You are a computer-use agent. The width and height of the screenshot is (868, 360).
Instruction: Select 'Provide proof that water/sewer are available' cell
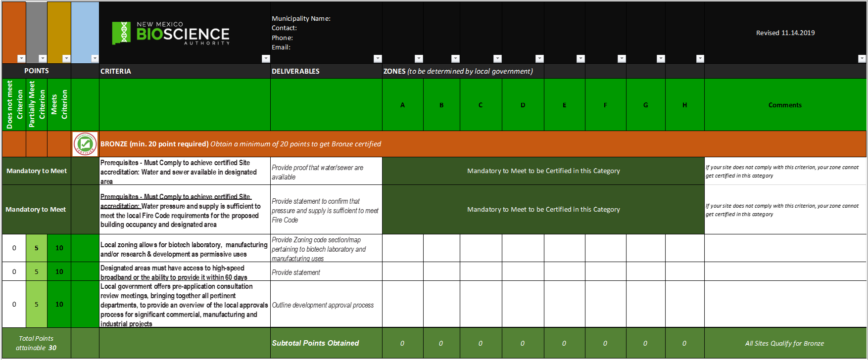[x=326, y=171]
